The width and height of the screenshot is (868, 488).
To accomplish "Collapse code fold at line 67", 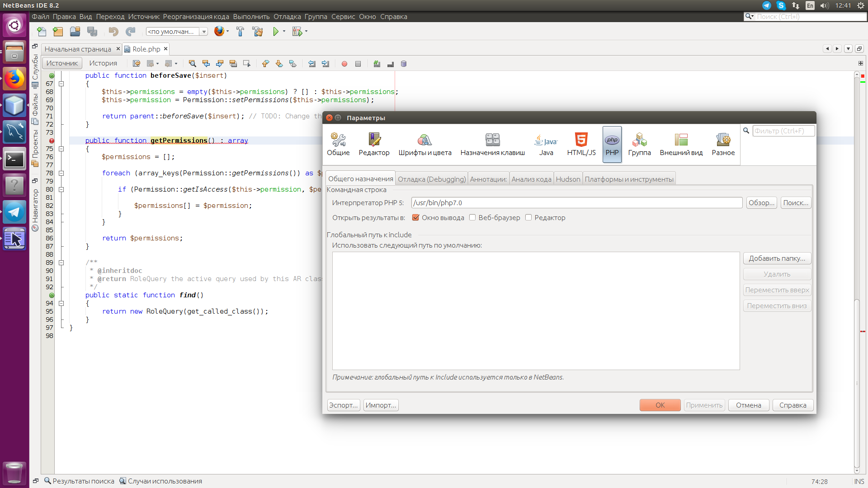I will point(61,84).
